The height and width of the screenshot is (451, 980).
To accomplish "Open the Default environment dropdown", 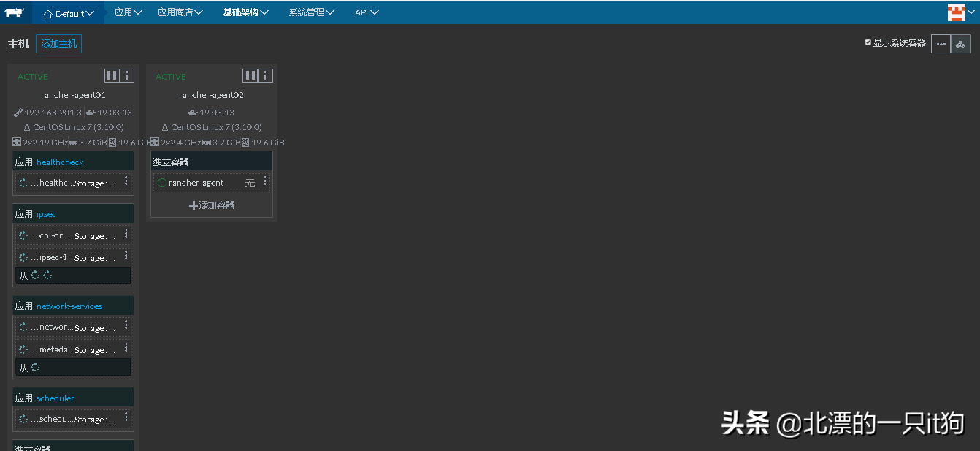I will (x=69, y=13).
